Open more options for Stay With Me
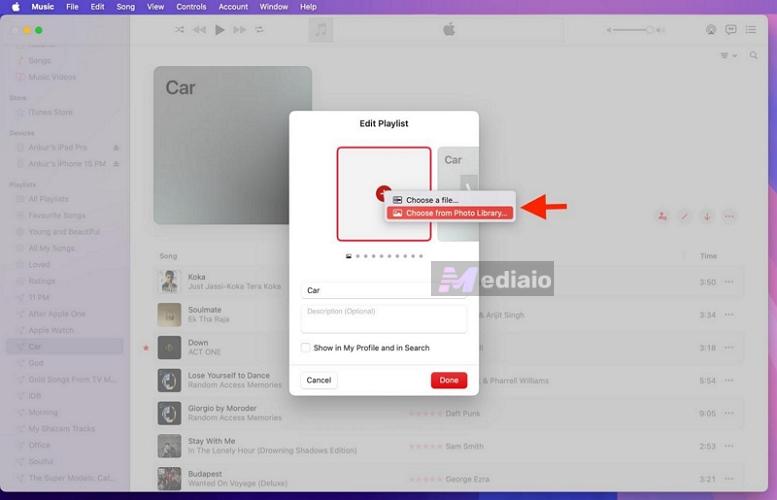Viewport: 777px width, 500px height. tap(729, 446)
